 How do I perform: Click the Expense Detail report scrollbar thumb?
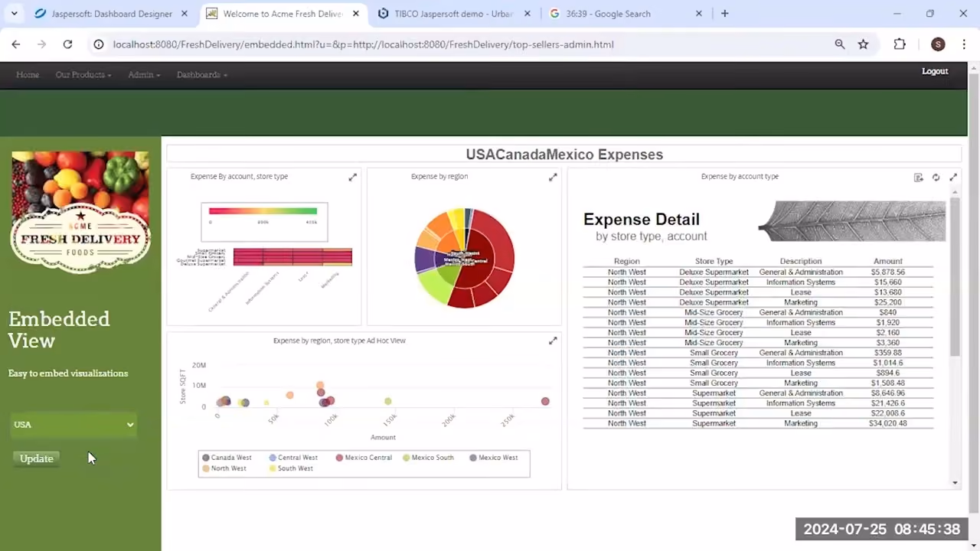tap(955, 275)
